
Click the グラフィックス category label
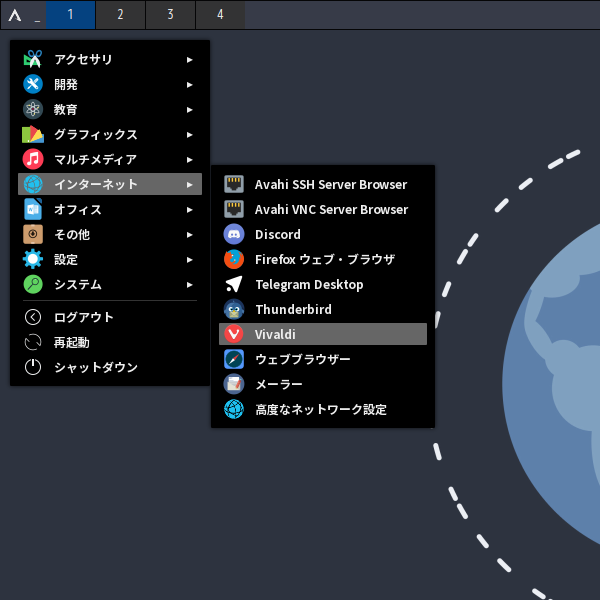(96, 134)
